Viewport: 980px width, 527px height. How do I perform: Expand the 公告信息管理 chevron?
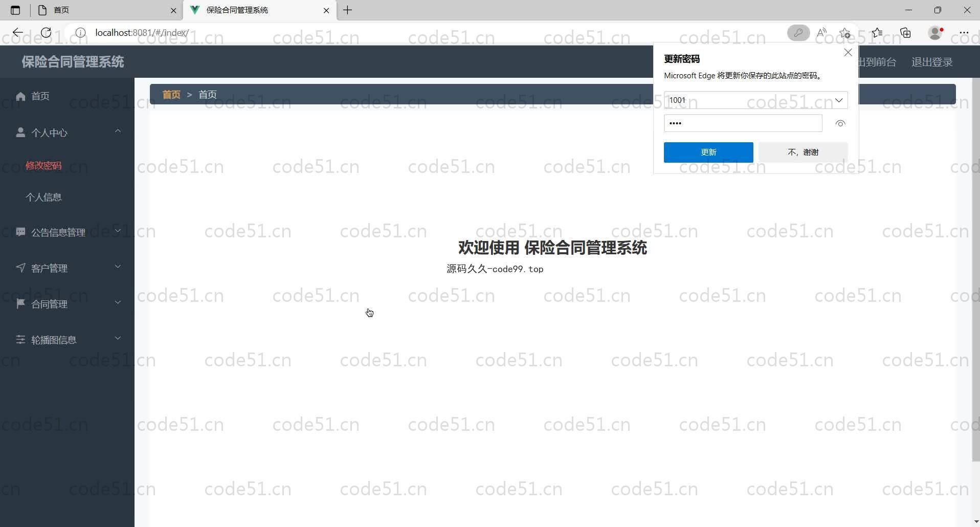(x=118, y=231)
